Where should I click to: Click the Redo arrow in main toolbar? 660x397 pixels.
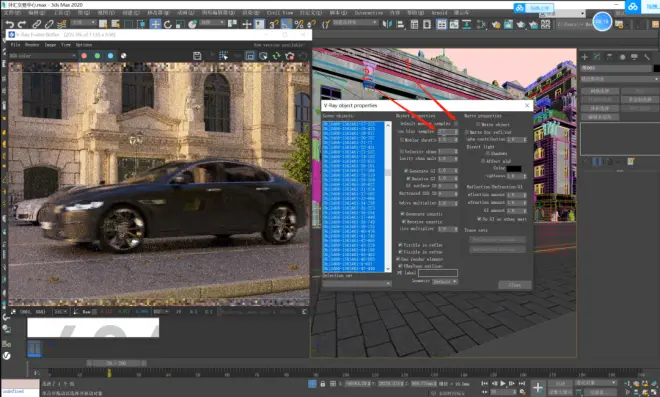coord(22,24)
